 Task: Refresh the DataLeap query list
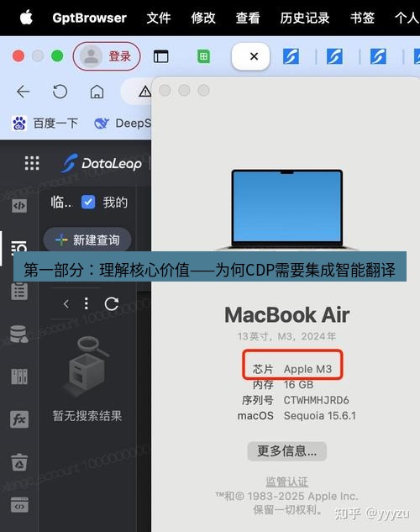pos(112,303)
